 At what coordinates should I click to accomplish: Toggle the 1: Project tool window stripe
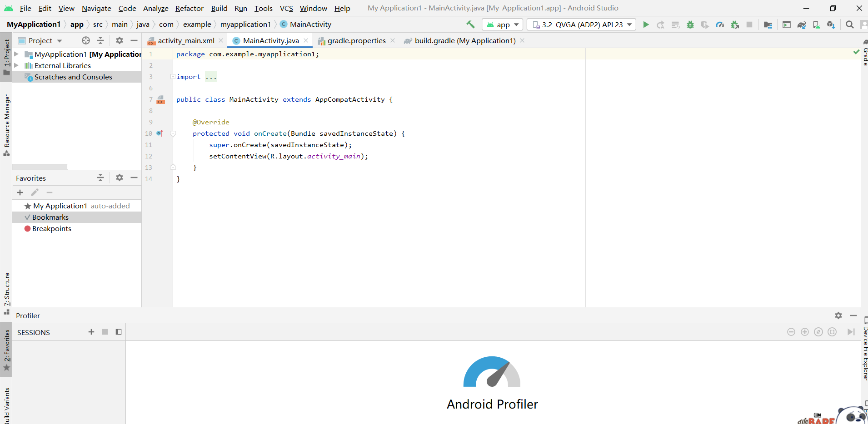[x=6, y=57]
